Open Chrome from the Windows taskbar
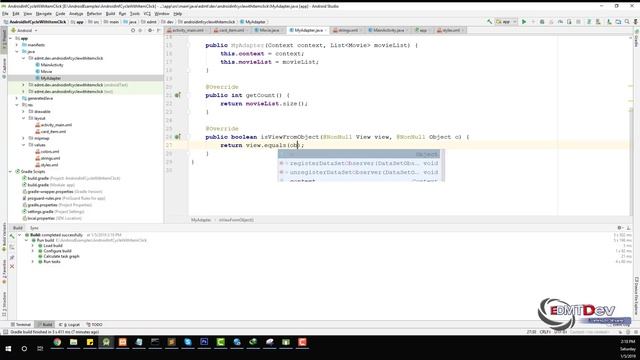 pyautogui.click(x=57, y=342)
